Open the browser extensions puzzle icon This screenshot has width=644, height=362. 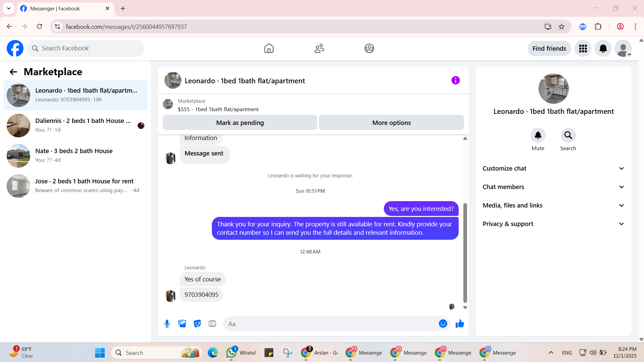coord(598,27)
